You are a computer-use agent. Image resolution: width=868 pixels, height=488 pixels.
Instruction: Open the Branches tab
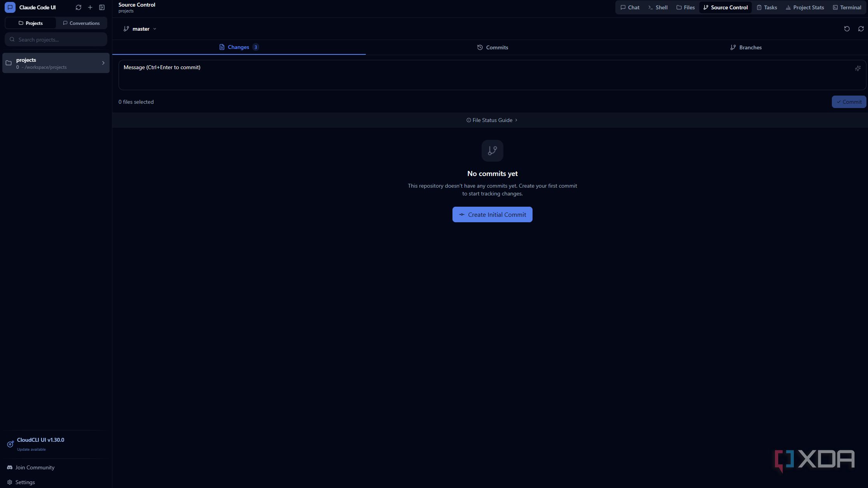pyautogui.click(x=746, y=47)
